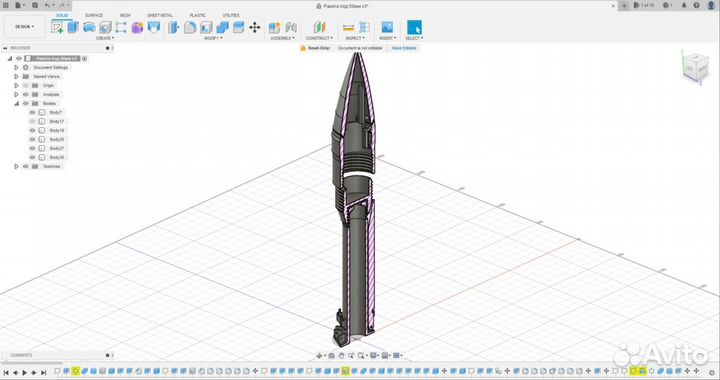Expand the Sketches folder
720x380 pixels.
tap(16, 167)
